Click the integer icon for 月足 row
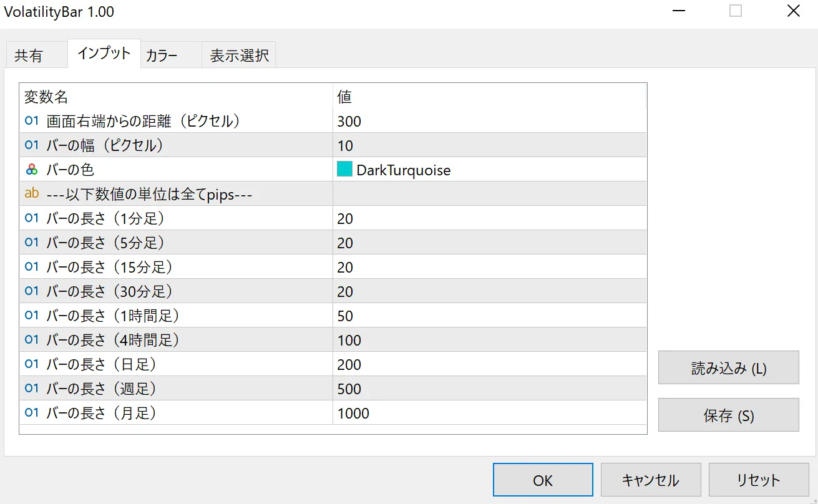 point(32,413)
